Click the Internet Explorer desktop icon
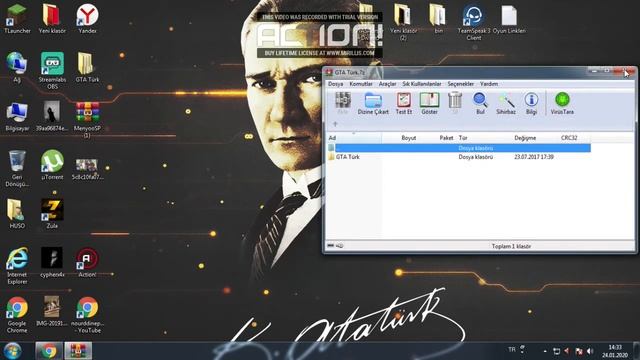The image size is (640, 360). click(x=17, y=266)
